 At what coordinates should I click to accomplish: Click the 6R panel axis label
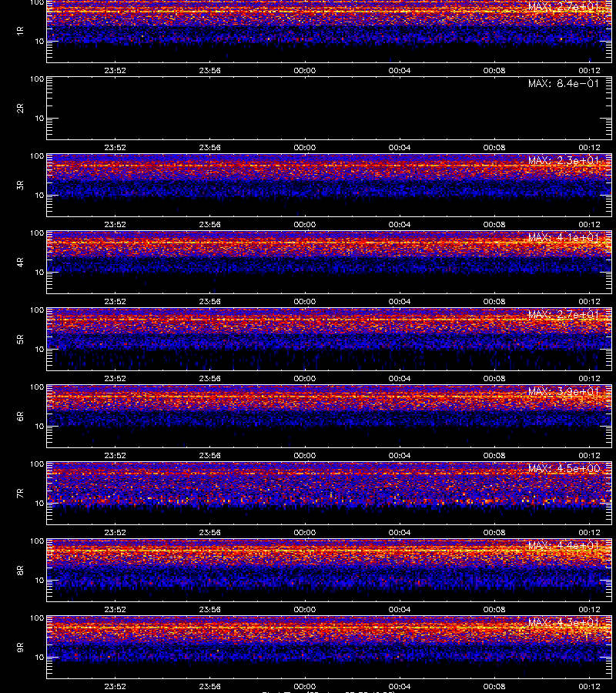point(20,417)
